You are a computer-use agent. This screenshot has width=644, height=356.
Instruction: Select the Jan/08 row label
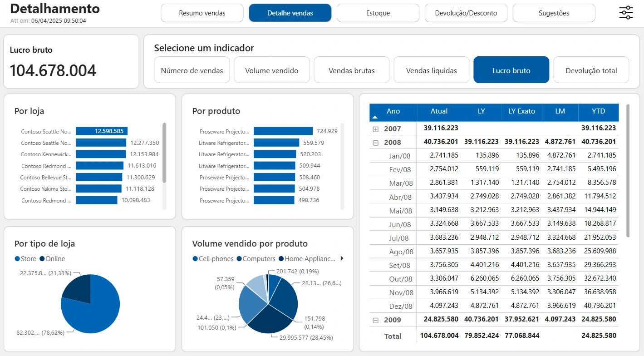pyautogui.click(x=399, y=156)
